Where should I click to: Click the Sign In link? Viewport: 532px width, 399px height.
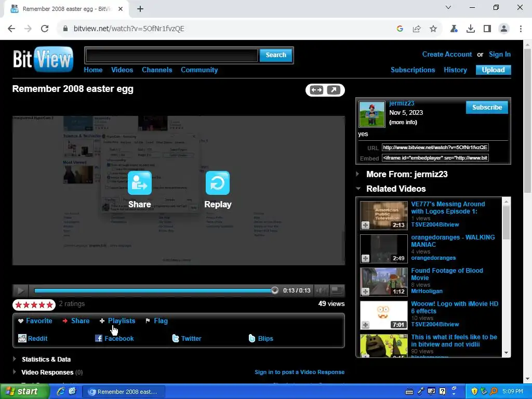point(499,54)
